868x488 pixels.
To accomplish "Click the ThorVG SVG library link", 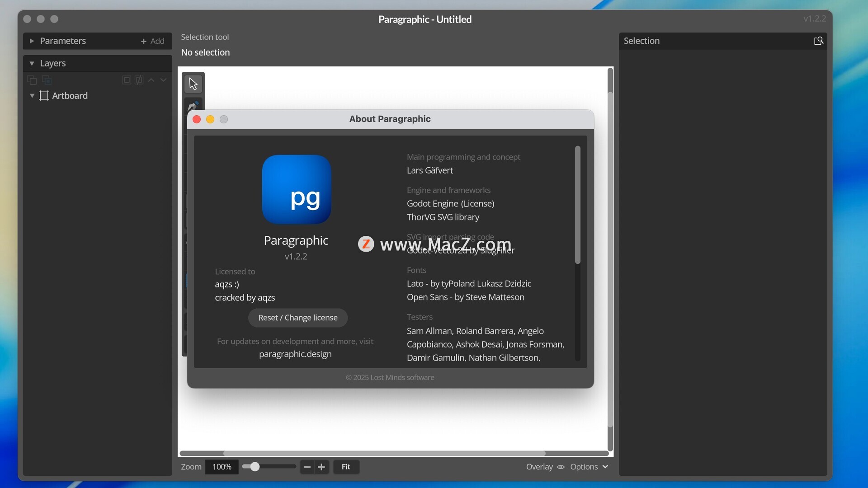I will pyautogui.click(x=443, y=217).
